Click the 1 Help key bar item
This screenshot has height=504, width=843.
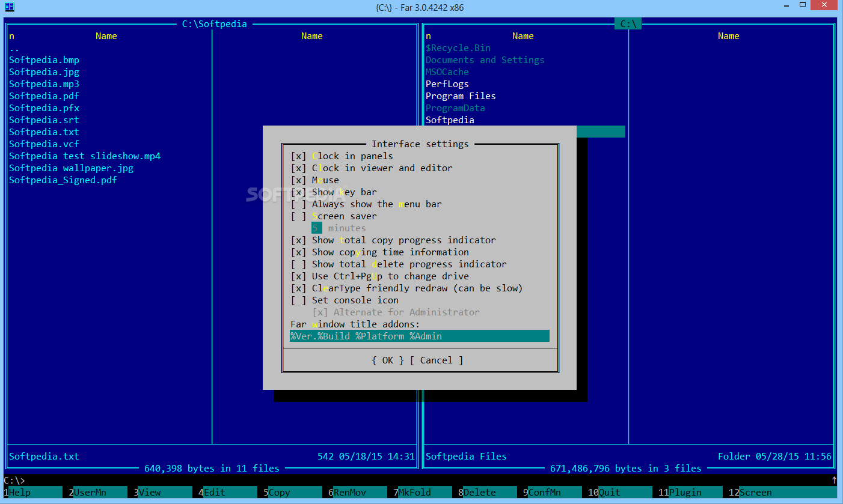32,493
